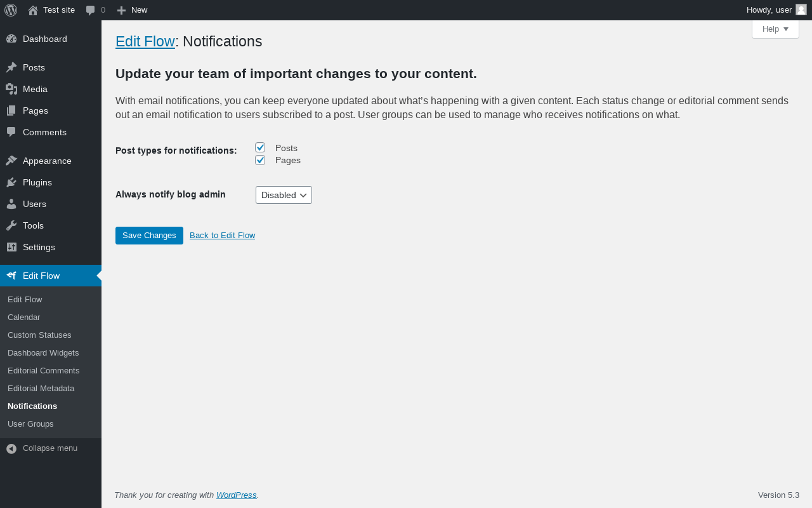This screenshot has width=812, height=508.
Task: Uncheck the Pages post type checkbox
Action: 260,160
